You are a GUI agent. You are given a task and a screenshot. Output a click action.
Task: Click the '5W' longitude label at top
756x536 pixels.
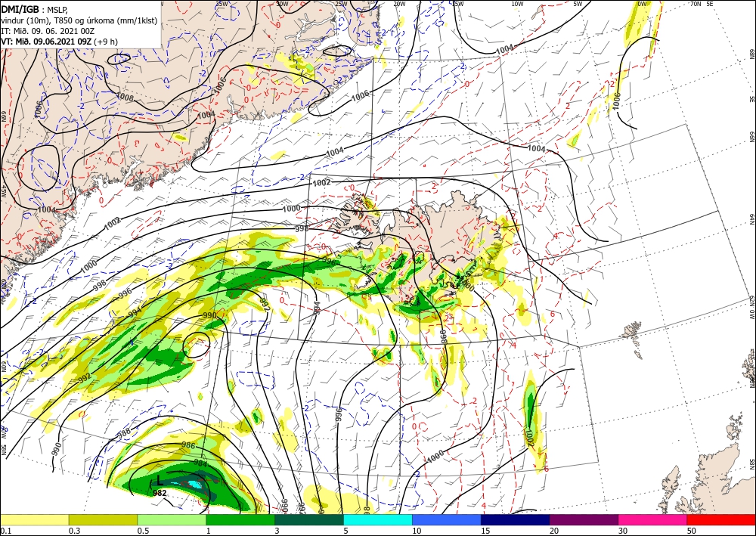(x=578, y=4)
